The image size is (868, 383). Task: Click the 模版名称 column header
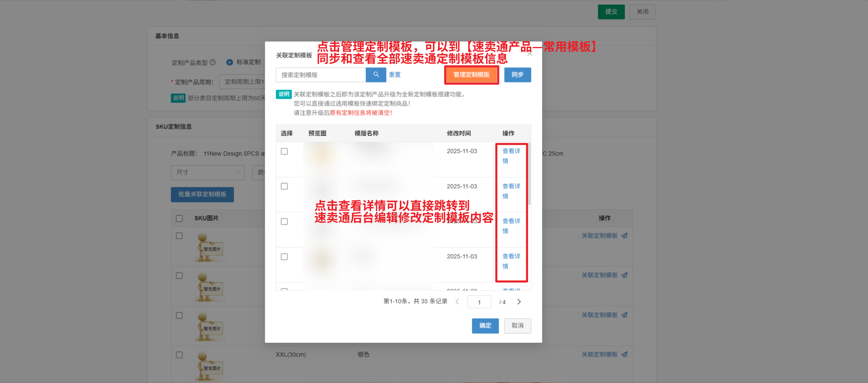click(x=366, y=133)
